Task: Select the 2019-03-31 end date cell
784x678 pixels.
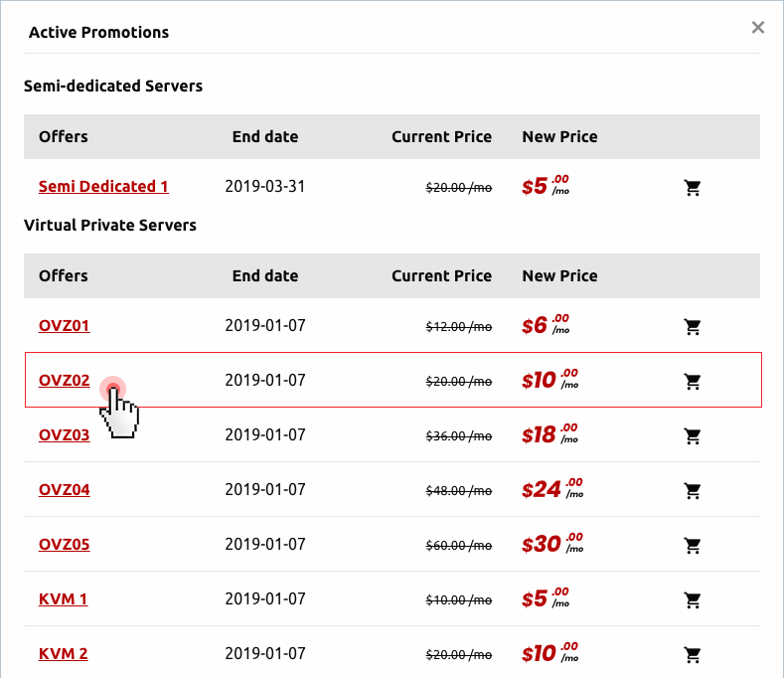Action: (265, 186)
